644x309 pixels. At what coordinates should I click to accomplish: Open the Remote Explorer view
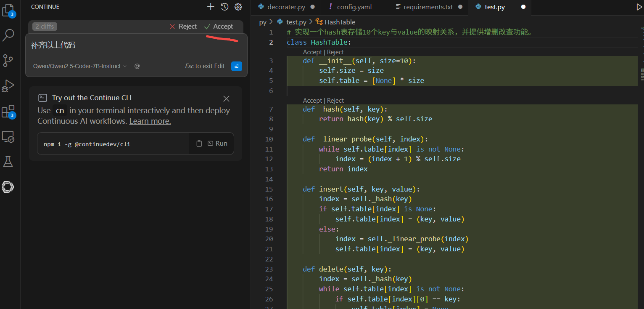8,137
